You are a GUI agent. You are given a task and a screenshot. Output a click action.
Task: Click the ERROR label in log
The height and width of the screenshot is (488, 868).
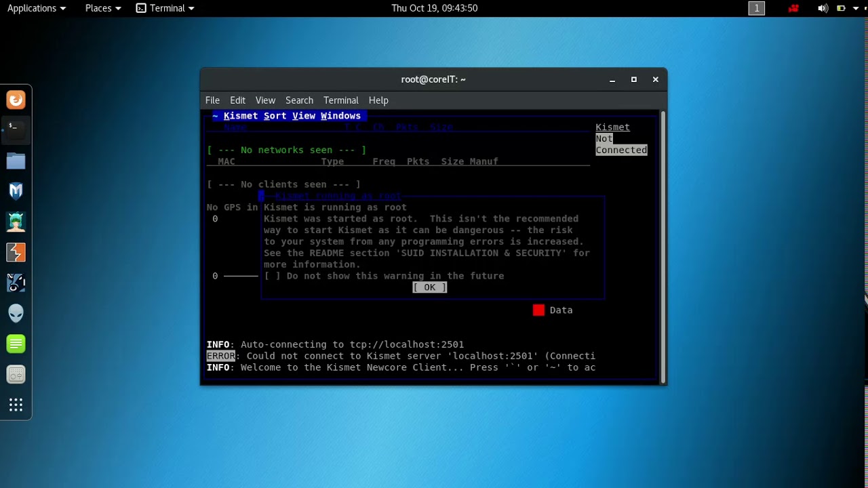click(221, 356)
